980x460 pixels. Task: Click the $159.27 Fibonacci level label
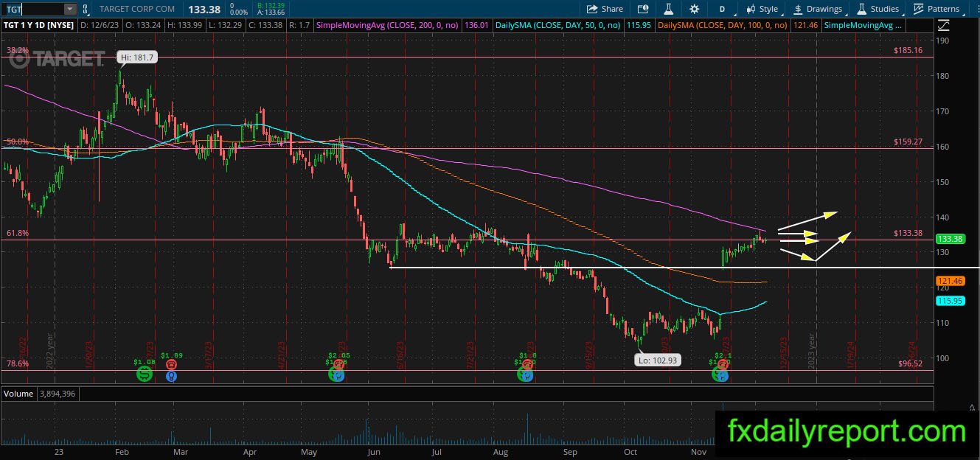click(x=907, y=142)
